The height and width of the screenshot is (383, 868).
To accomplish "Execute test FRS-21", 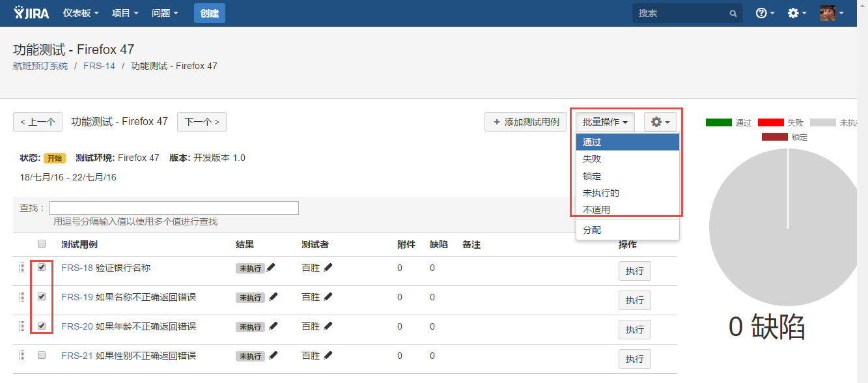I will click(x=635, y=359).
